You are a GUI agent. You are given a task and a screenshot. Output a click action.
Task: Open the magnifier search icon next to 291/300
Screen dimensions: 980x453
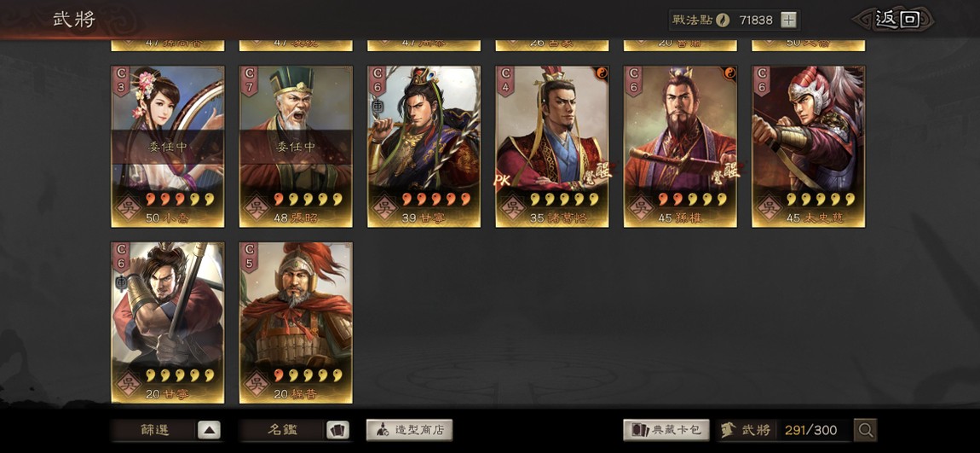pyautogui.click(x=866, y=430)
